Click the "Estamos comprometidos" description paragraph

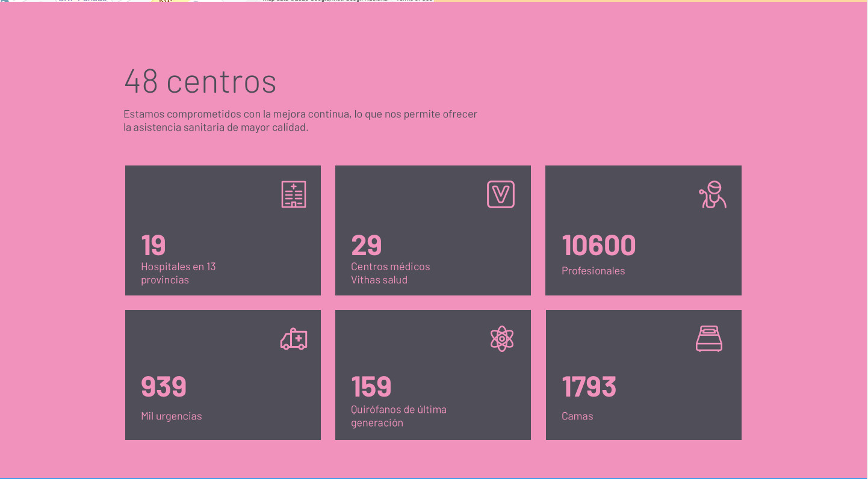pyautogui.click(x=300, y=121)
